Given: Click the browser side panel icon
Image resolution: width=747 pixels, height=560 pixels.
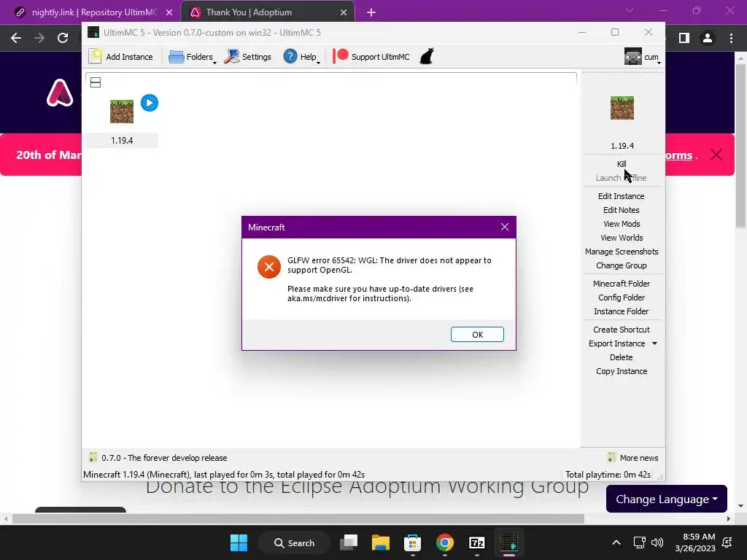Looking at the screenshot, I should pyautogui.click(x=684, y=38).
